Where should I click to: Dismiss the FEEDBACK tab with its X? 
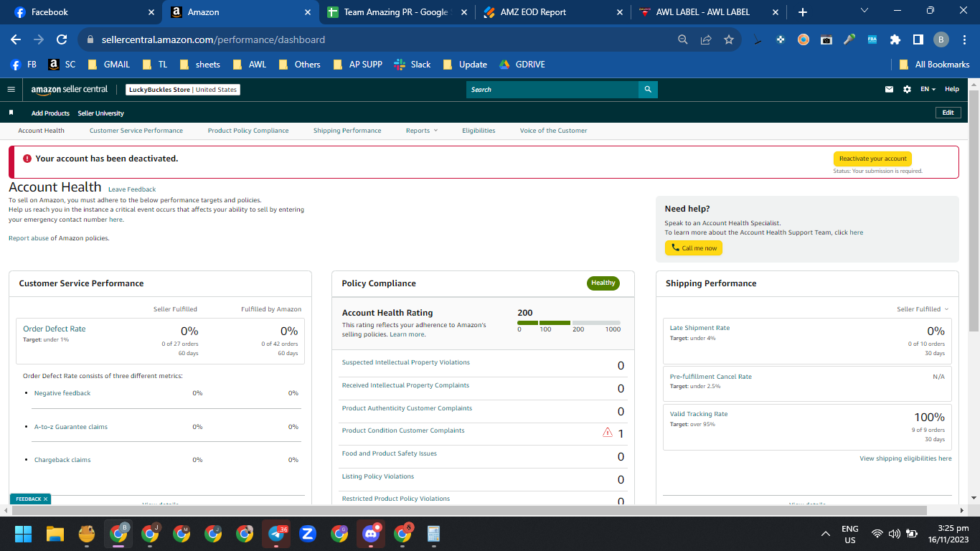click(45, 499)
